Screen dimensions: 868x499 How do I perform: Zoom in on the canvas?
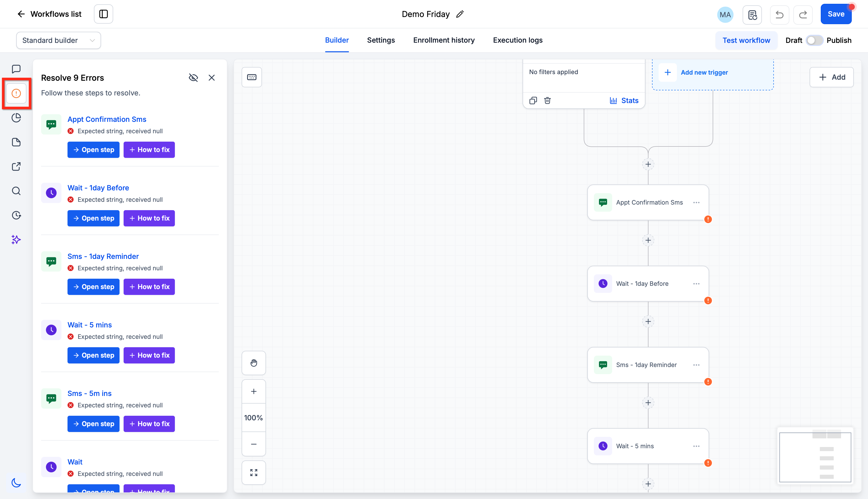point(254,391)
